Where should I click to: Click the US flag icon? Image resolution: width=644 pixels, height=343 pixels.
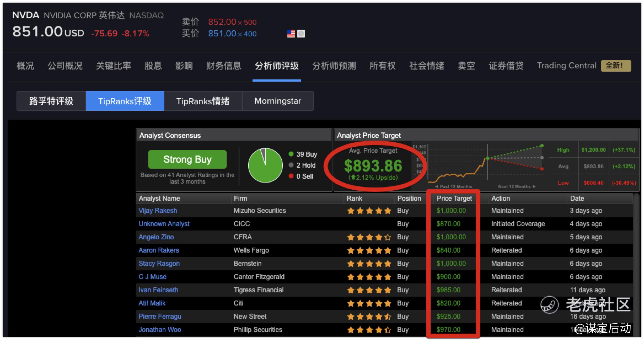pos(291,34)
